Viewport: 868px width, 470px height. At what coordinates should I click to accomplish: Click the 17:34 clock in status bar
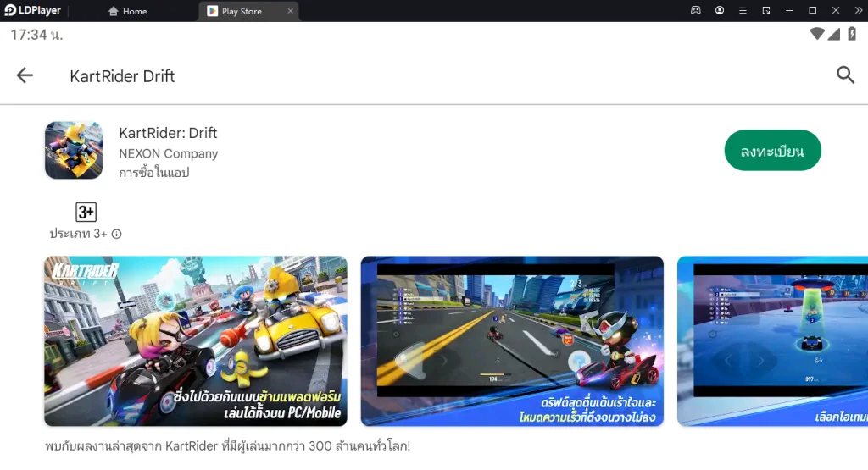pos(36,35)
